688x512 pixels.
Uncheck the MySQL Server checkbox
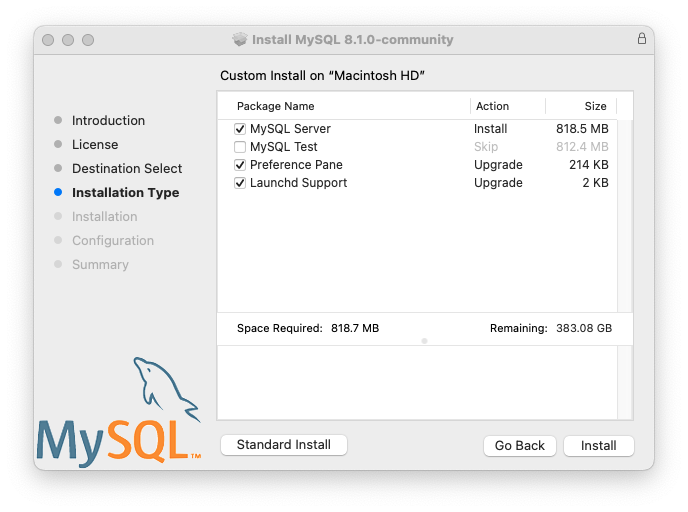coord(240,129)
